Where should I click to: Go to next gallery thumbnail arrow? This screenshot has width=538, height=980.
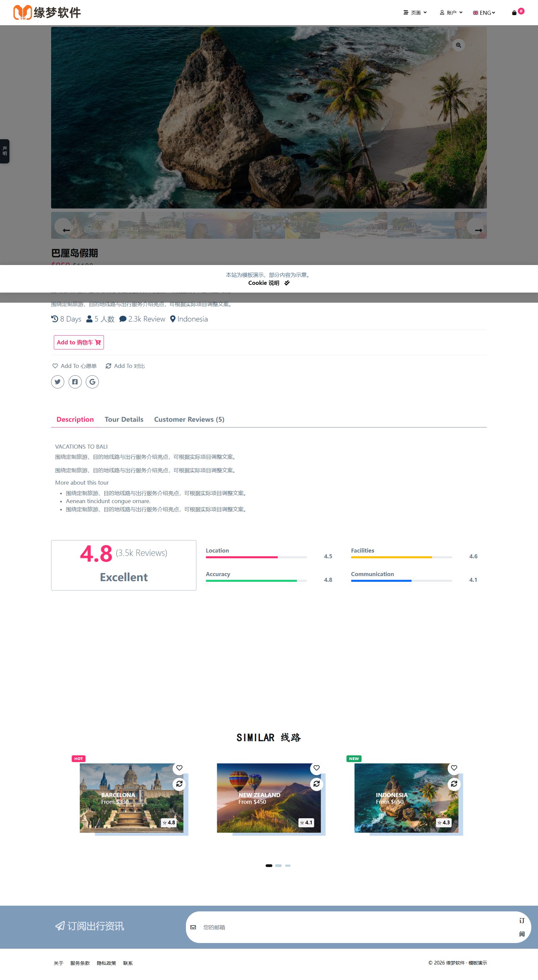click(x=478, y=230)
